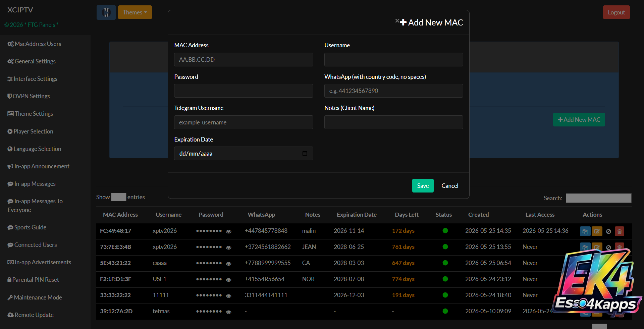This screenshot has width=644, height=329.
Task: Click the Remote Update cloud icon
Action: pyautogui.click(x=11, y=315)
